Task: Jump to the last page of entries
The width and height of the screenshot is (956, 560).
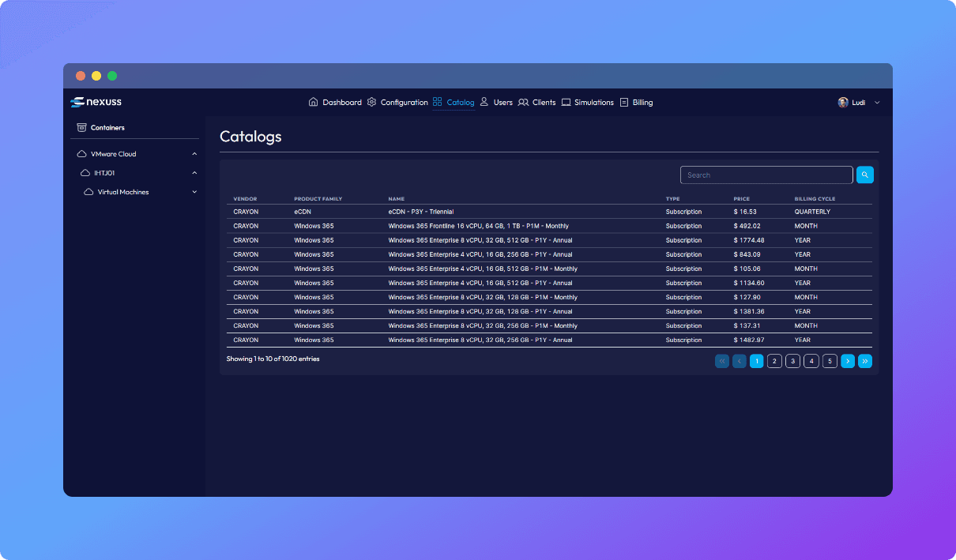Action: 865,361
